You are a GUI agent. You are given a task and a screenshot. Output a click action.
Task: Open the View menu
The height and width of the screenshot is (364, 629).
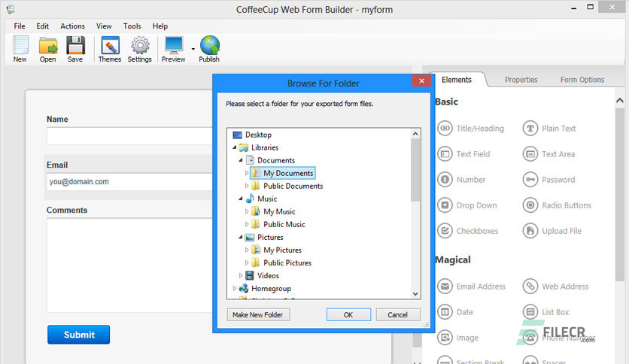[104, 26]
